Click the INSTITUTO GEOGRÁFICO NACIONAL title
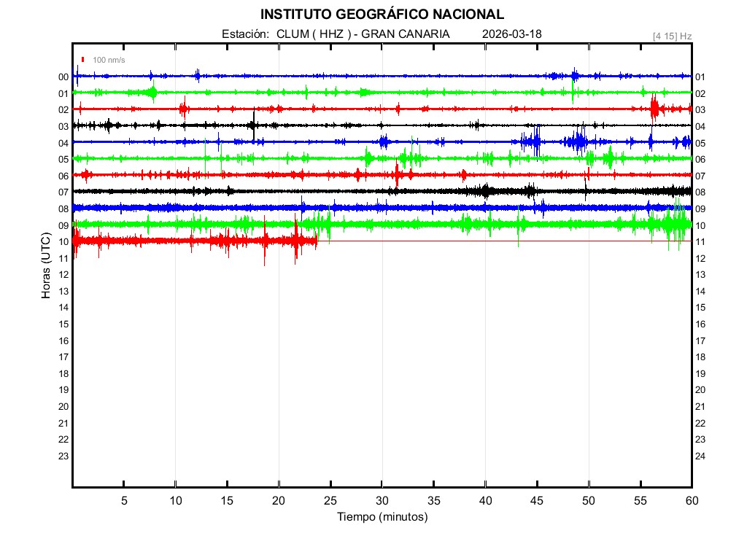Viewport: 747px width, 560px height. point(382,15)
